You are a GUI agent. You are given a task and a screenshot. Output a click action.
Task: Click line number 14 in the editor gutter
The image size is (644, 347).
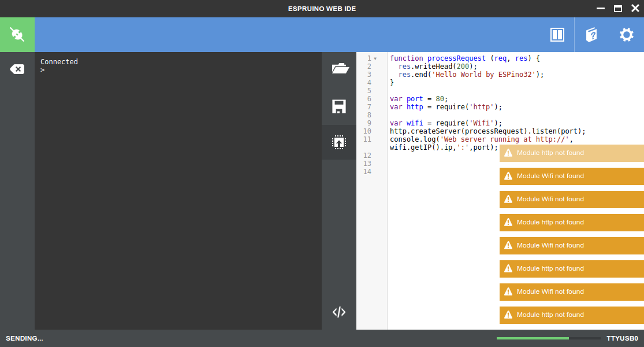click(x=367, y=171)
